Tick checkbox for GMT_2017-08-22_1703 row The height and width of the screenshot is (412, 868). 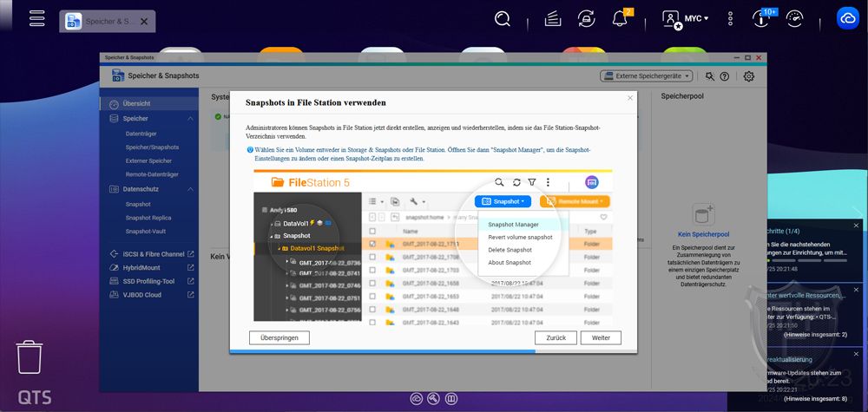[x=372, y=271]
